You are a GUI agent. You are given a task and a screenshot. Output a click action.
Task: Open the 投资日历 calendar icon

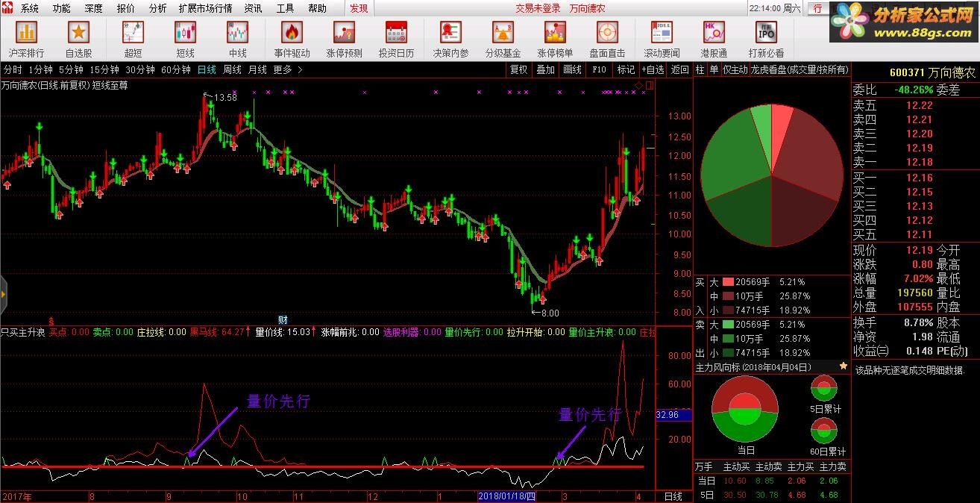(x=396, y=32)
